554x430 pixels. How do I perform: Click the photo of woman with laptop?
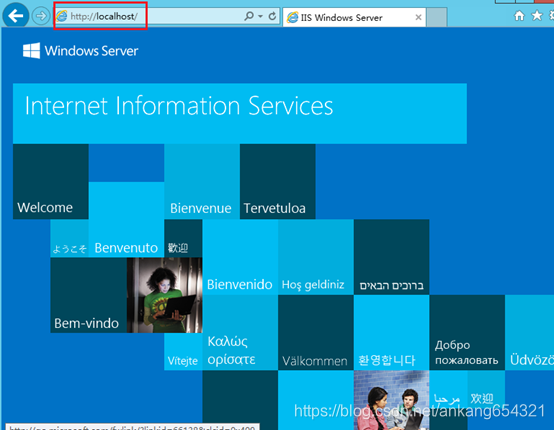point(165,295)
